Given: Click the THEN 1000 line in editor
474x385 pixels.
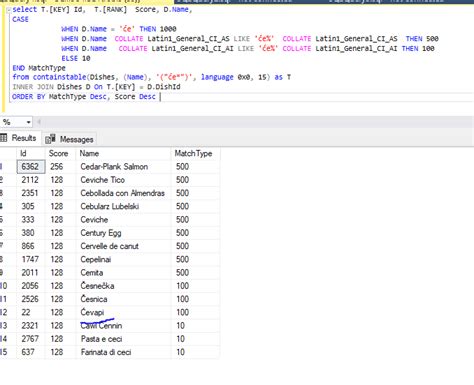Looking at the screenshot, I should [x=119, y=29].
